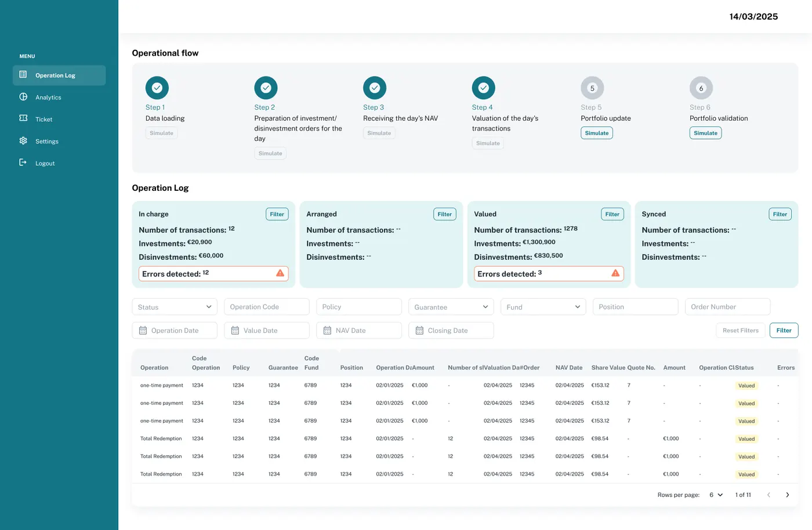
Task: Click the NAV Date column header
Action: click(x=569, y=368)
